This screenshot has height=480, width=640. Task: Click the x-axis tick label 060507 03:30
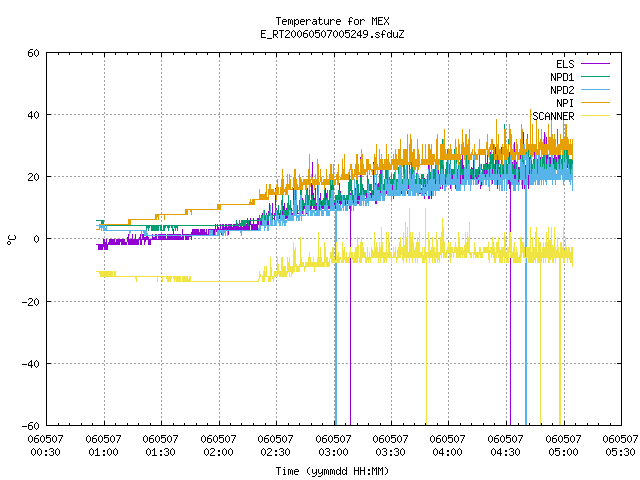tap(391, 446)
